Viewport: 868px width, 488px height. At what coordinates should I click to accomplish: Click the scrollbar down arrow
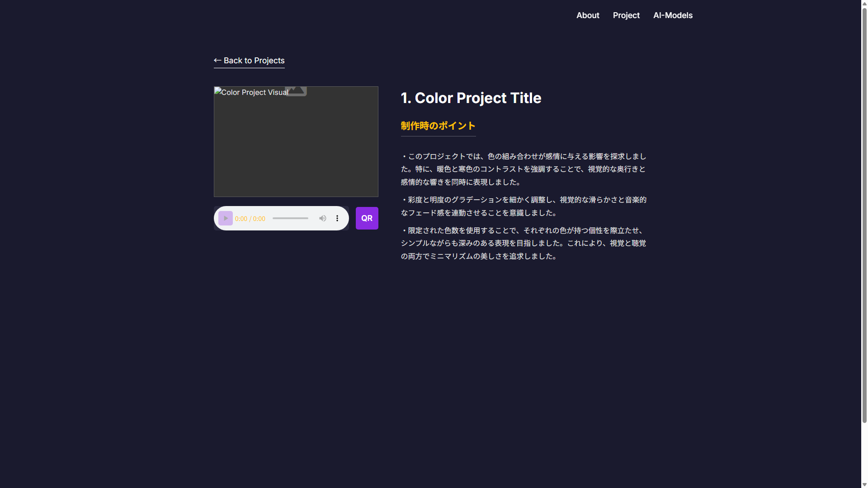click(864, 484)
